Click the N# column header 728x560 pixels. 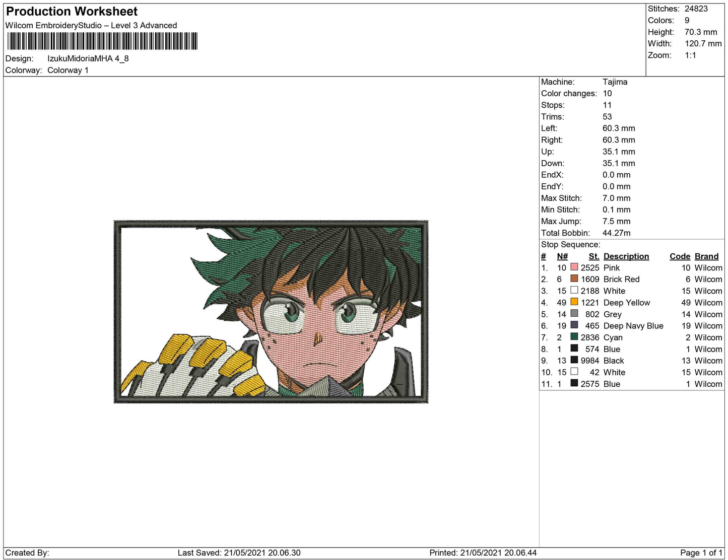coord(562,256)
